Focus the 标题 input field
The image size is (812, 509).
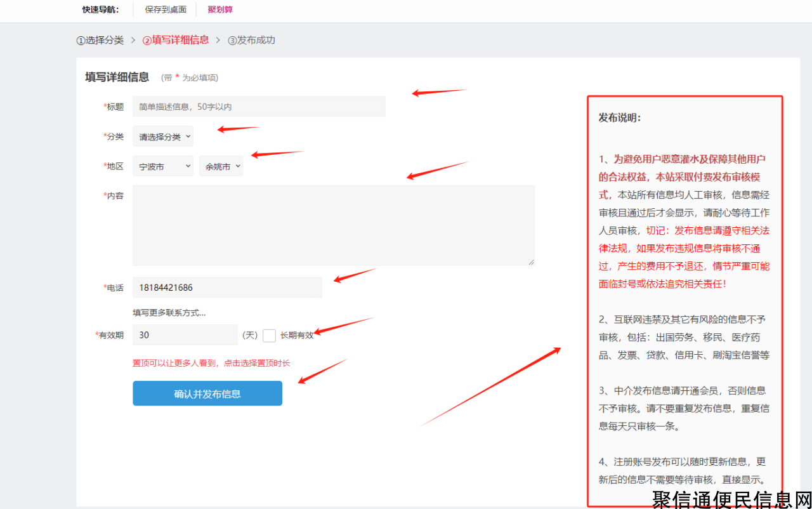pyautogui.click(x=259, y=107)
